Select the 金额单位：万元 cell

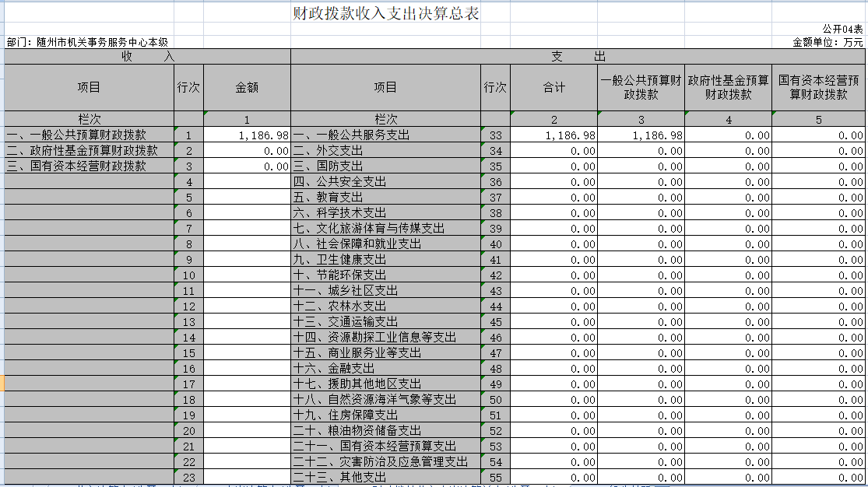coord(828,42)
